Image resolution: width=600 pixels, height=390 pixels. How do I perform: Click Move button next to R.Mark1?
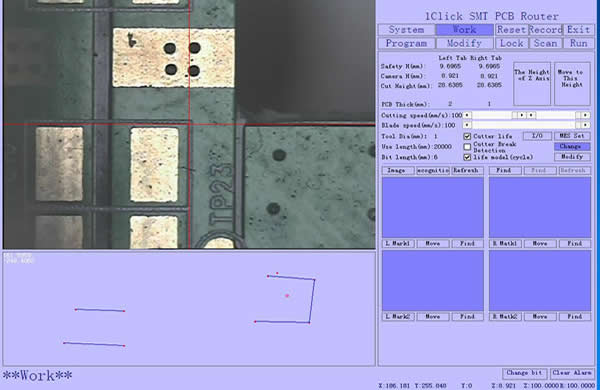(x=540, y=243)
